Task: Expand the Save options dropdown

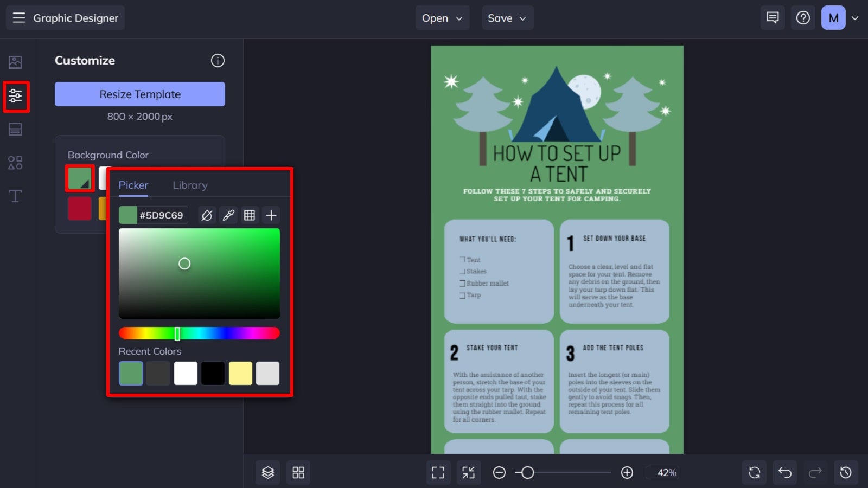Action: 507,17
